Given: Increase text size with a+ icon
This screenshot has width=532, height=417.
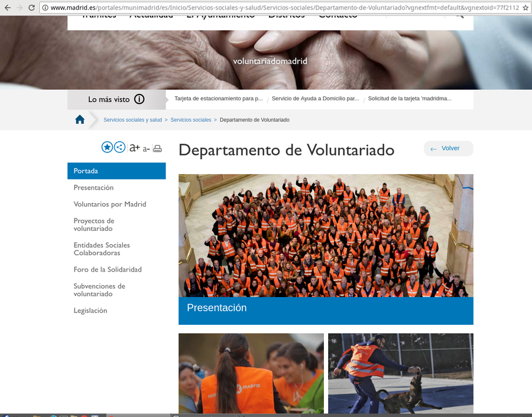Looking at the screenshot, I should [135, 148].
